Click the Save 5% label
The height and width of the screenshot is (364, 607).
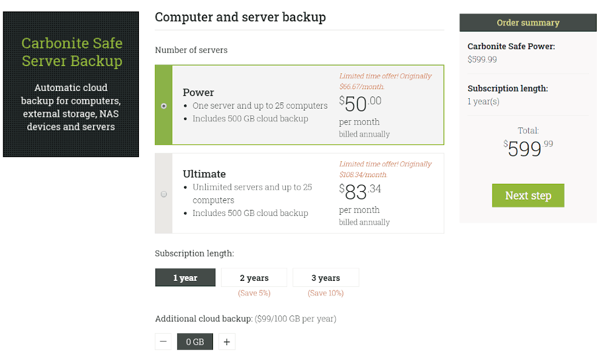[x=254, y=293]
